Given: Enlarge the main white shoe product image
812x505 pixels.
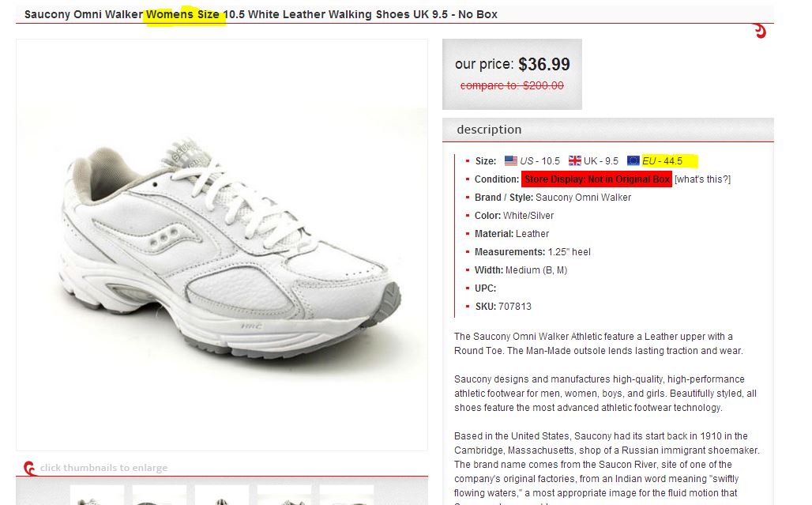Looking at the screenshot, I should click(222, 245).
